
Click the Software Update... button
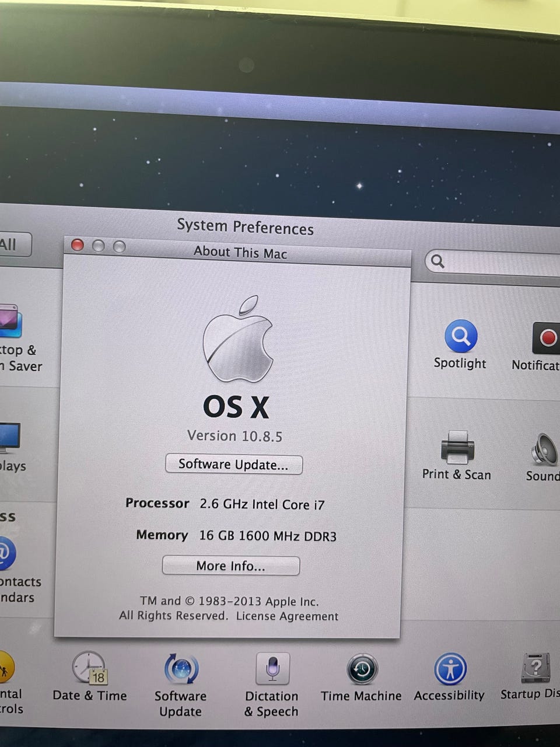pos(234,465)
